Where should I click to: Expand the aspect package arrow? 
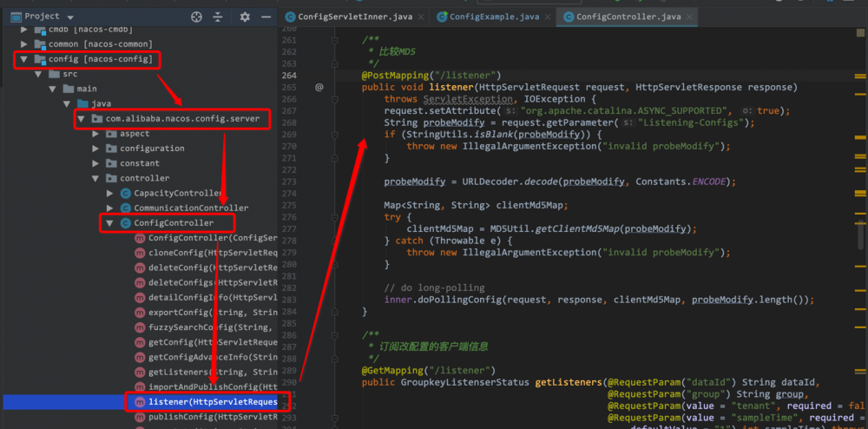tap(95, 134)
